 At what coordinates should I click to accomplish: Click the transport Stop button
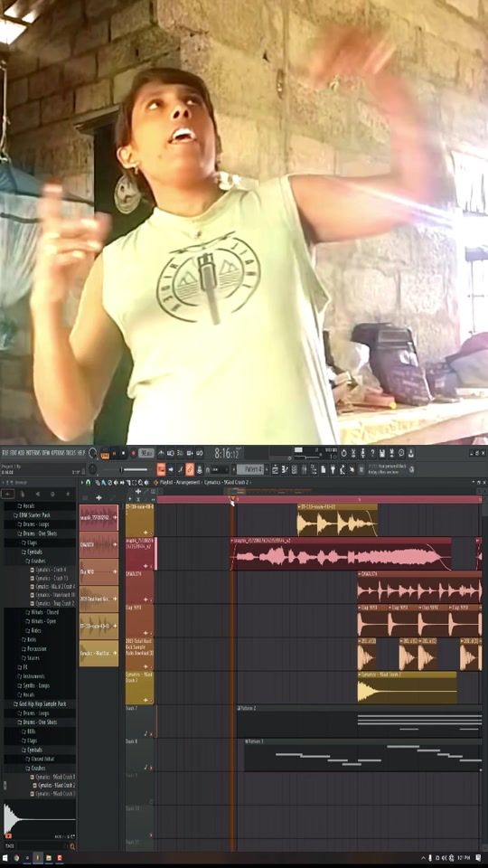124,453
